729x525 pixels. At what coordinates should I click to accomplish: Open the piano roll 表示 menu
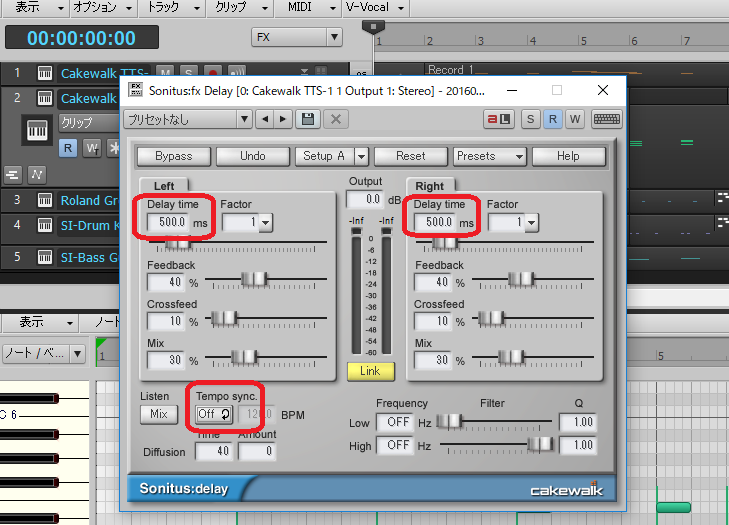(x=39, y=322)
